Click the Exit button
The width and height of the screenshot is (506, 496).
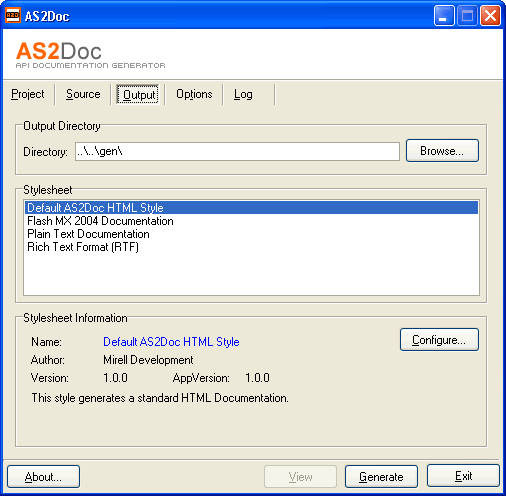click(x=463, y=476)
